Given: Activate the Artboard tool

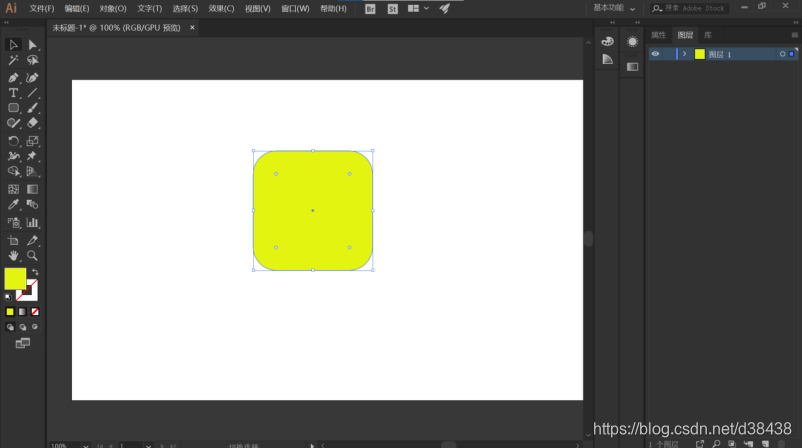Looking at the screenshot, I should (13, 240).
